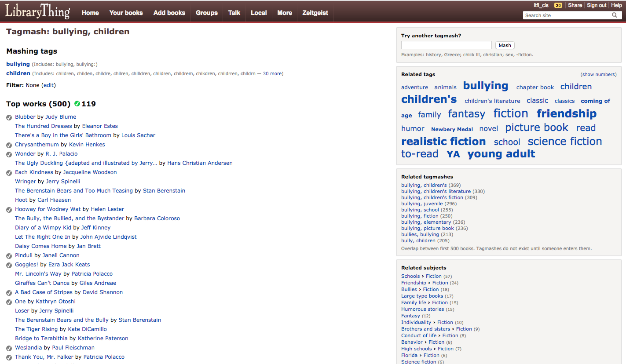626x364 pixels.
Task: Show numbers for related tags
Action: point(598,75)
